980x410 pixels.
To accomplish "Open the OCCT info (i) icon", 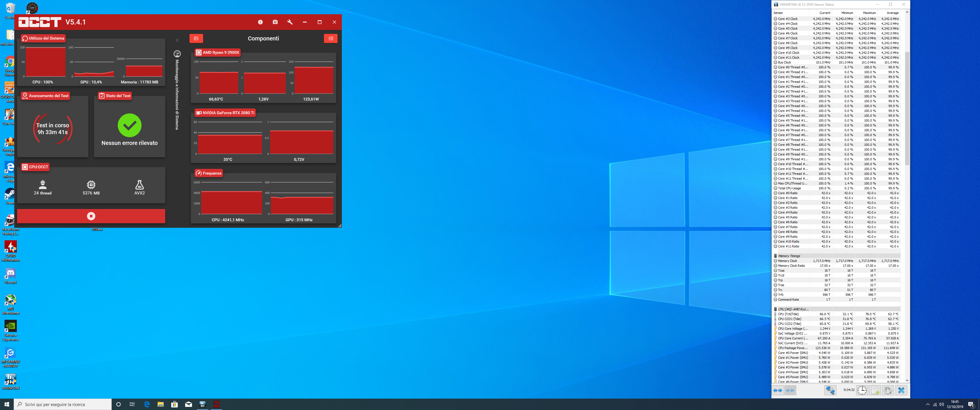I will tap(260, 22).
